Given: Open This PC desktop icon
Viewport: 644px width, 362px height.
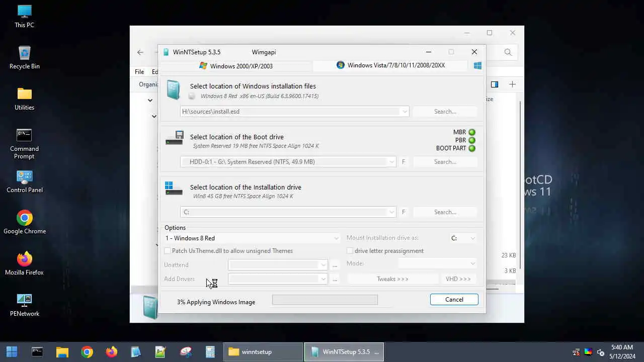Looking at the screenshot, I should (x=24, y=16).
